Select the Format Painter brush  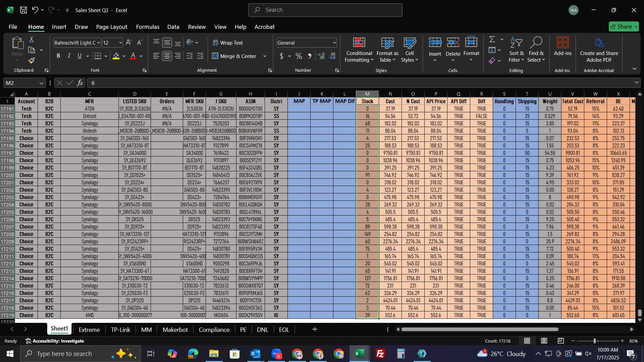point(32,60)
